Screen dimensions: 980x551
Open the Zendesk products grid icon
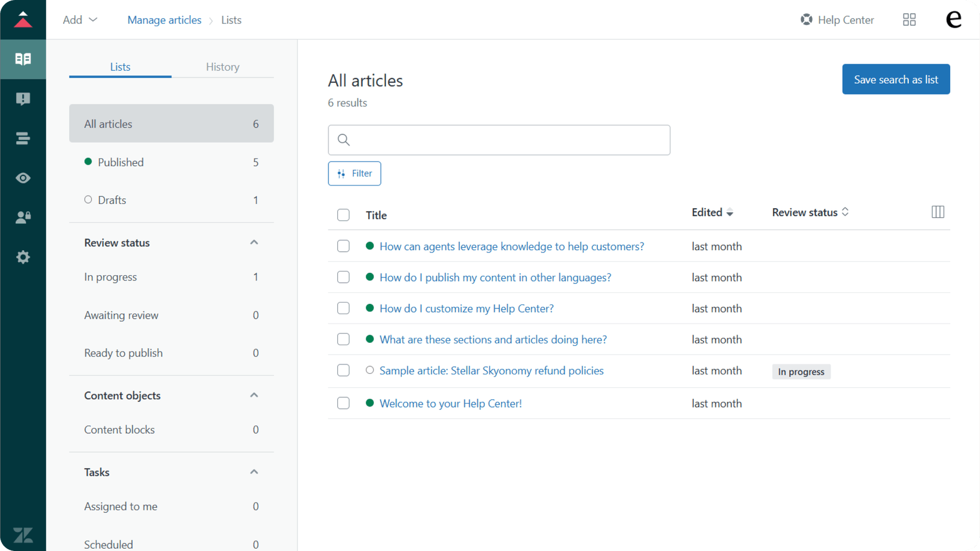pyautogui.click(x=908, y=19)
